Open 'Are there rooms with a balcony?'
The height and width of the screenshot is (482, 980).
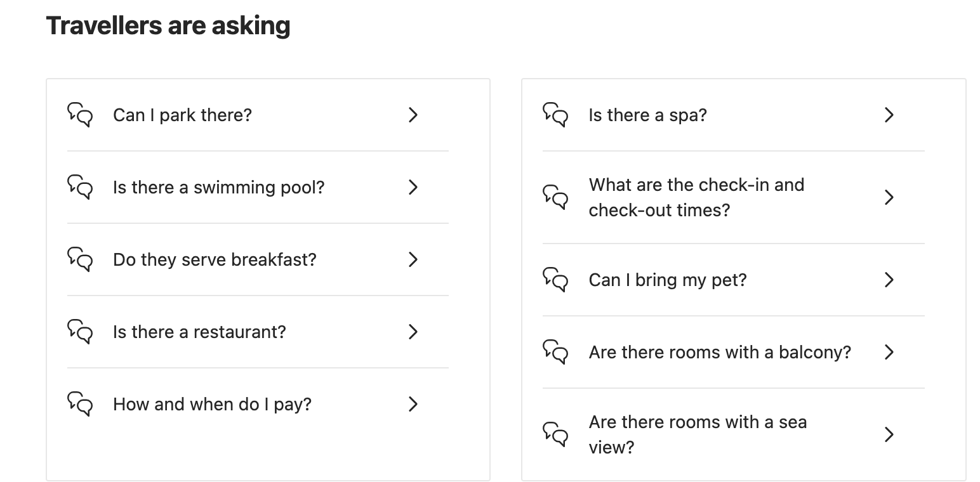(x=720, y=353)
